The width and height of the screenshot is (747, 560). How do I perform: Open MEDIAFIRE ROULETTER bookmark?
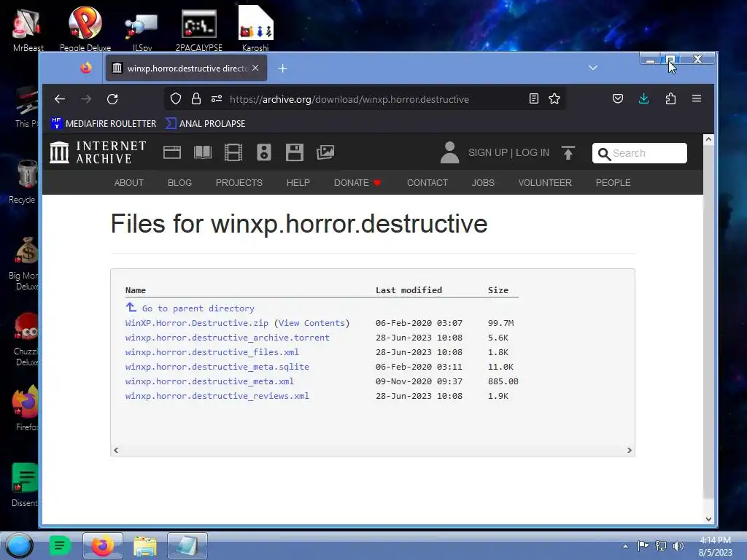(104, 123)
